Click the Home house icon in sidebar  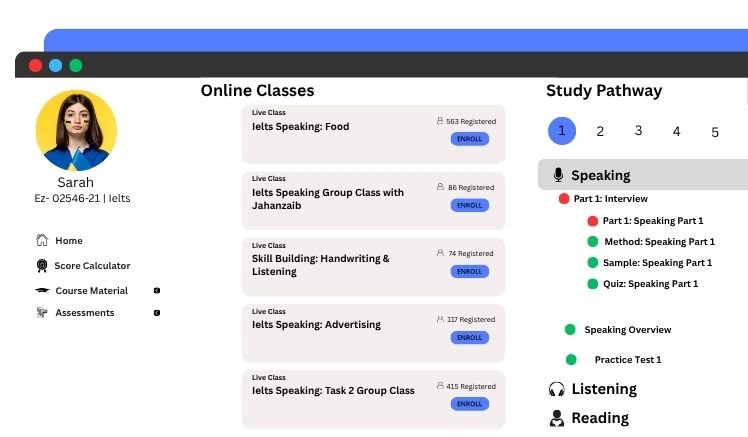[42, 241]
